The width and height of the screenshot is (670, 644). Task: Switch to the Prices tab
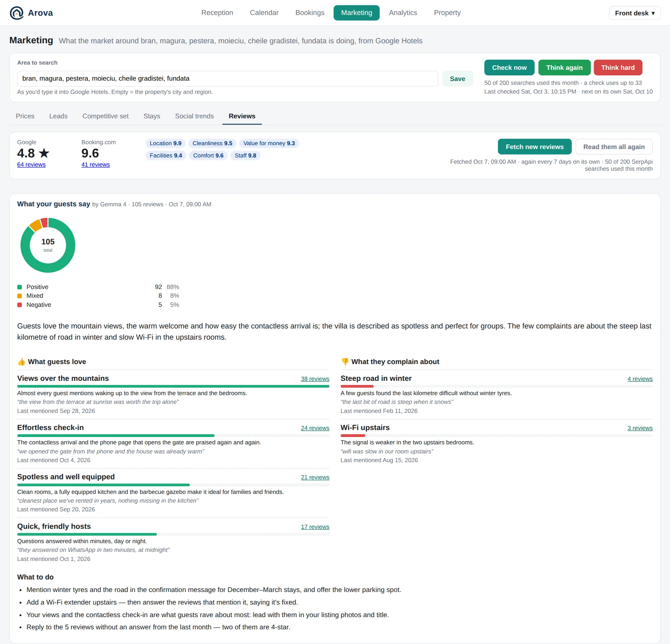(25, 116)
